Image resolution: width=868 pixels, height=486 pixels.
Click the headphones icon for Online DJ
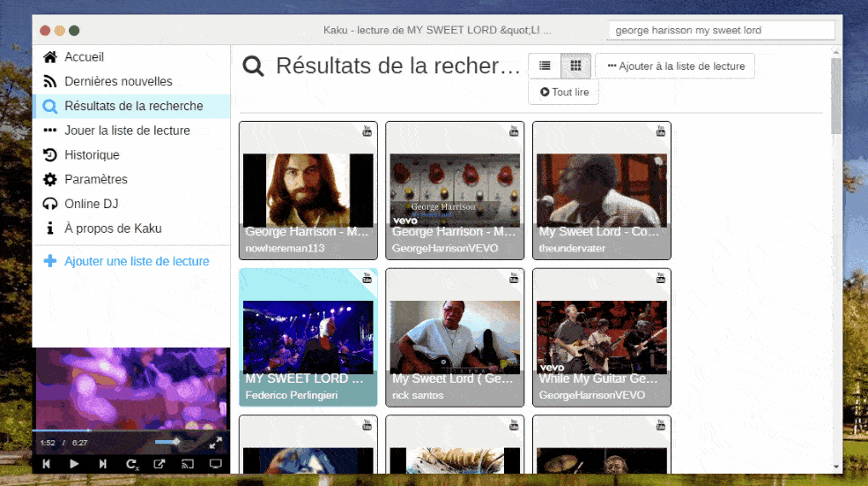50,204
